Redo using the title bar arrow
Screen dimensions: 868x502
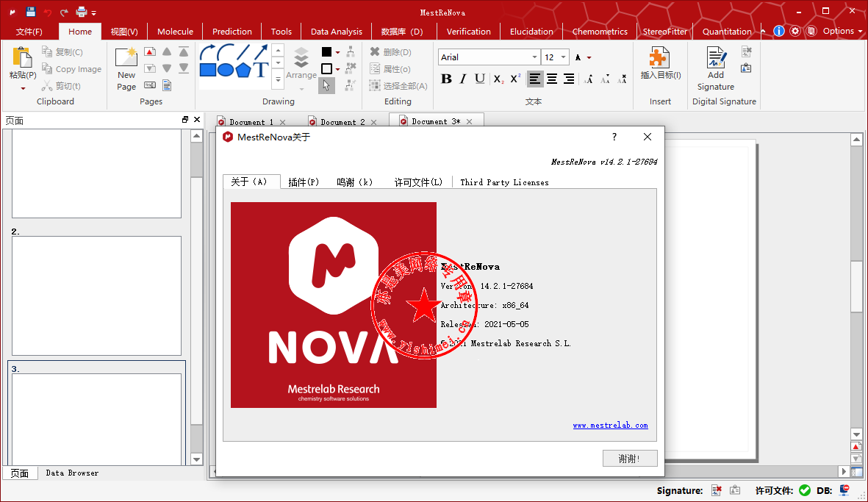(64, 12)
